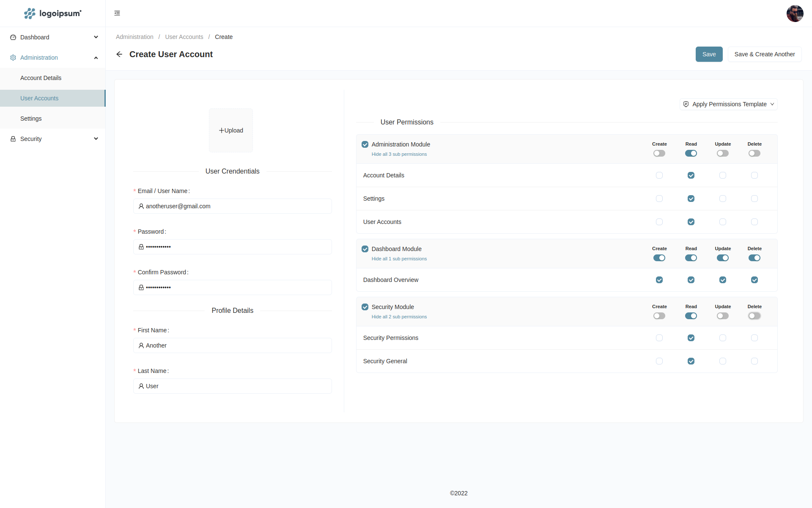
Task: Open Apply Permissions Template dropdown
Action: coord(728,104)
